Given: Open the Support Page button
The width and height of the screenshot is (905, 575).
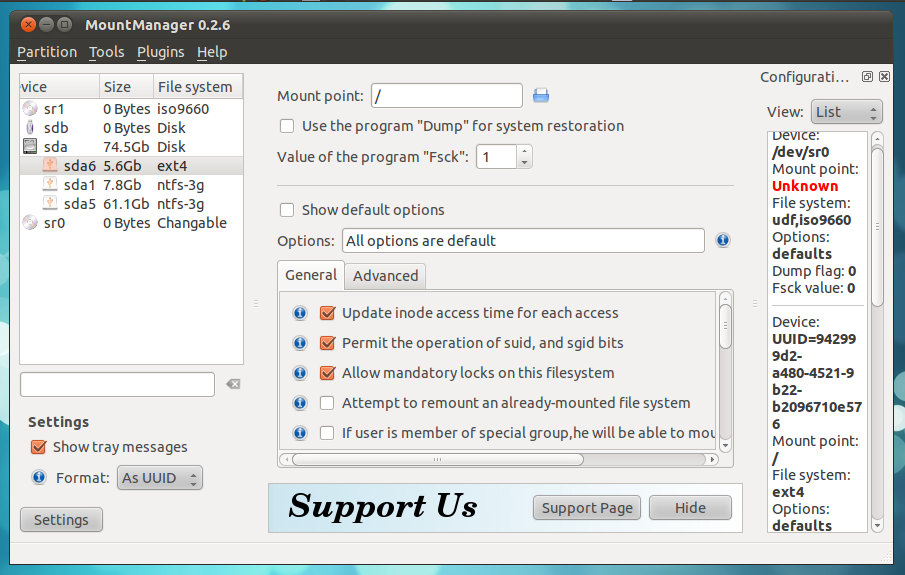Looking at the screenshot, I should click(x=587, y=508).
